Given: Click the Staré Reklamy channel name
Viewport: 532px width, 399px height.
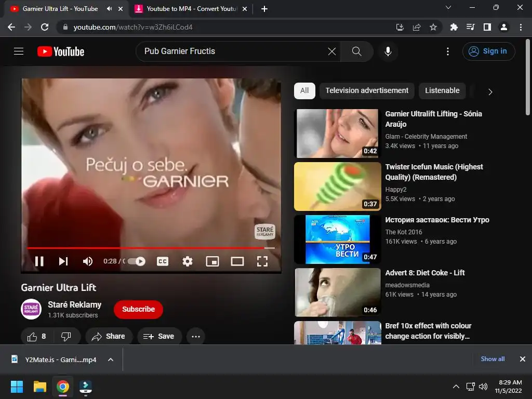Looking at the screenshot, I should (75, 304).
